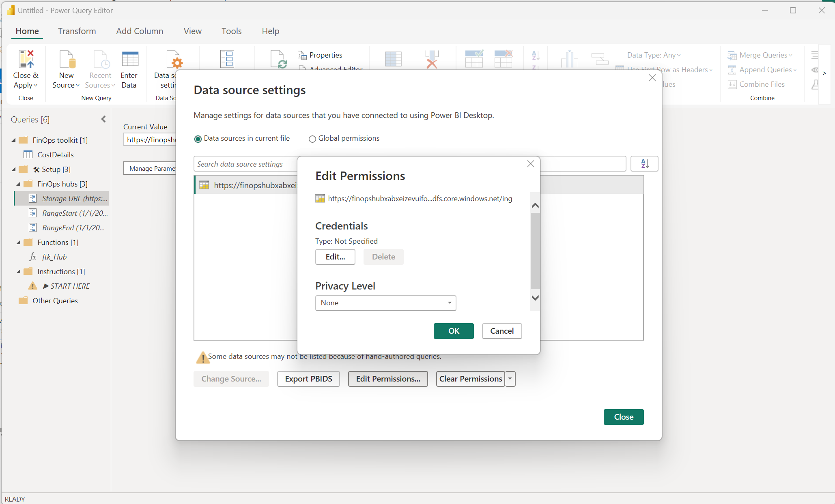Click the Edit button under Credentials
This screenshot has width=835, height=504.
335,257
